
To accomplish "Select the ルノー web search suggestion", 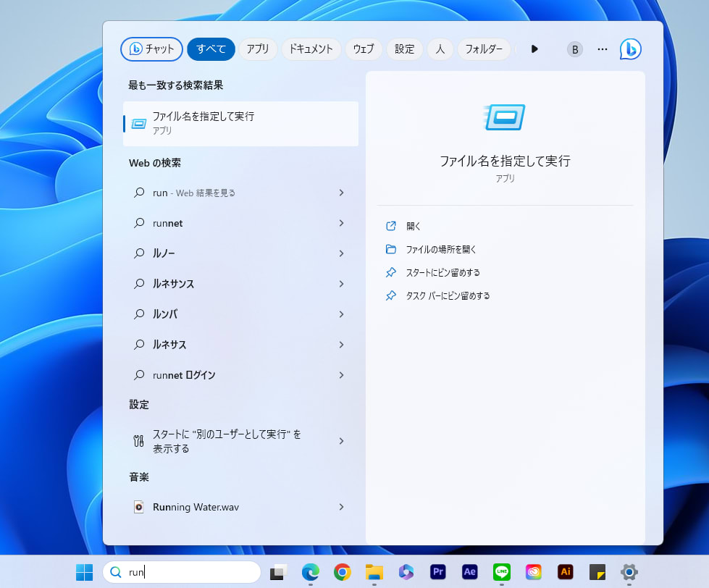I will coord(229,253).
